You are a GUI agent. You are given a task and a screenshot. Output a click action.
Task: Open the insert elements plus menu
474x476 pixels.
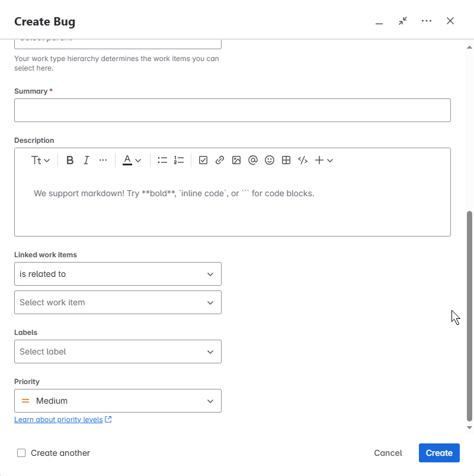pyautogui.click(x=324, y=160)
